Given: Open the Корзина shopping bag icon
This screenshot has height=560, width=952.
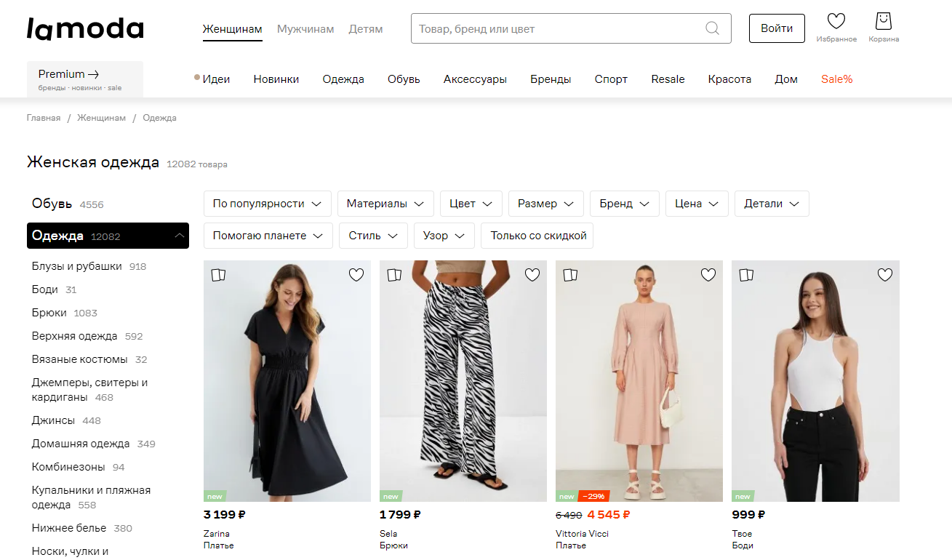Looking at the screenshot, I should (x=884, y=22).
